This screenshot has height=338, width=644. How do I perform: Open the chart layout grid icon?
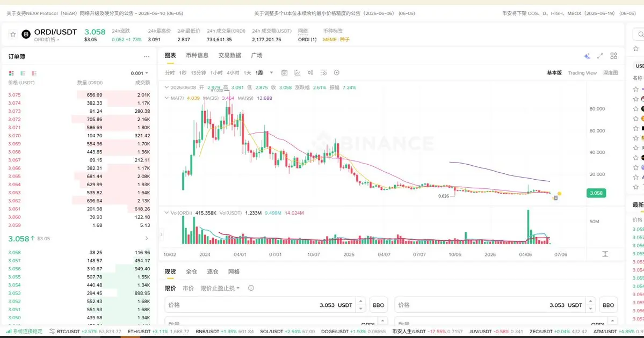click(613, 56)
